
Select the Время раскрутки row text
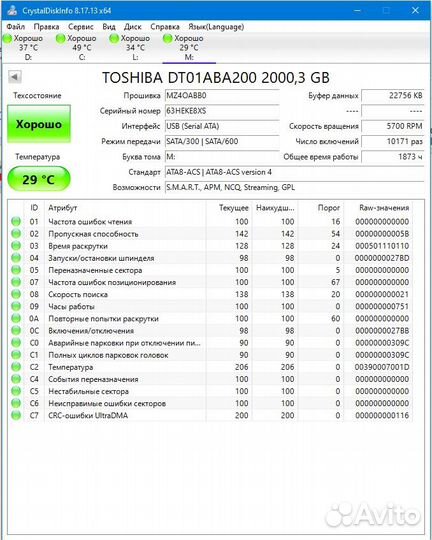point(78,246)
